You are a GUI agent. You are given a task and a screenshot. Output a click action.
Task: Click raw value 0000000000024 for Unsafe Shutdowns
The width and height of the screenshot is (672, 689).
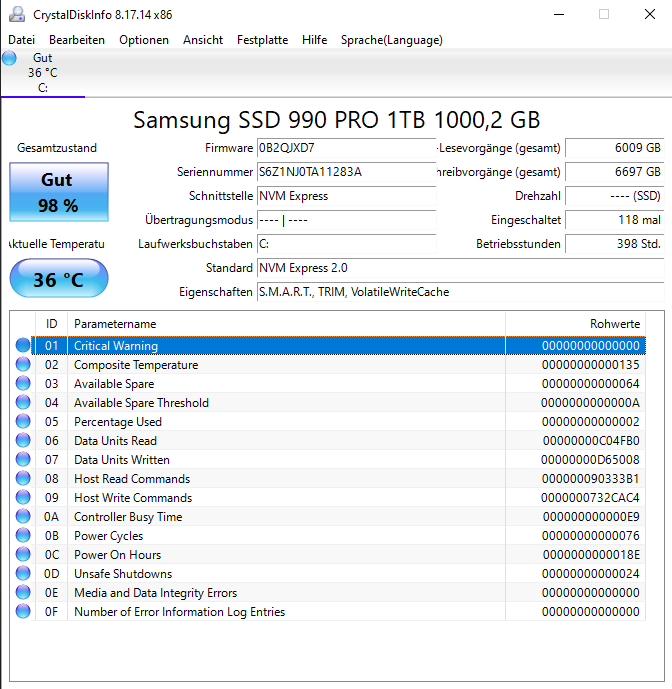point(590,573)
